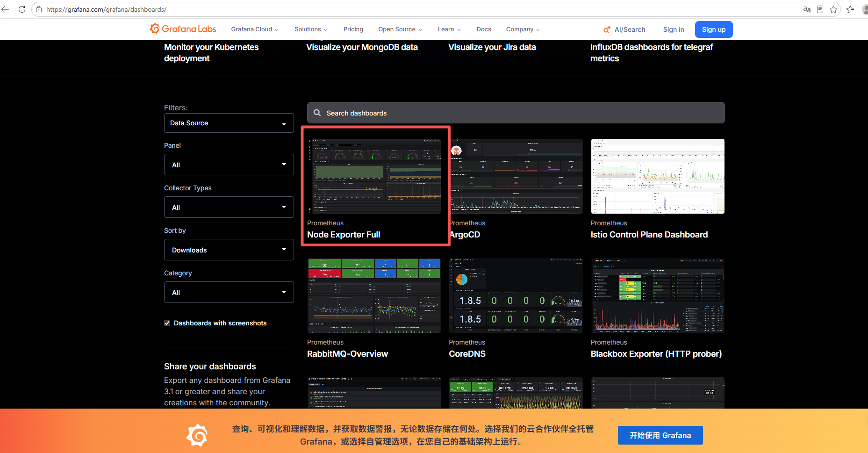
Task: Go back with the browser back arrow
Action: coord(6,9)
